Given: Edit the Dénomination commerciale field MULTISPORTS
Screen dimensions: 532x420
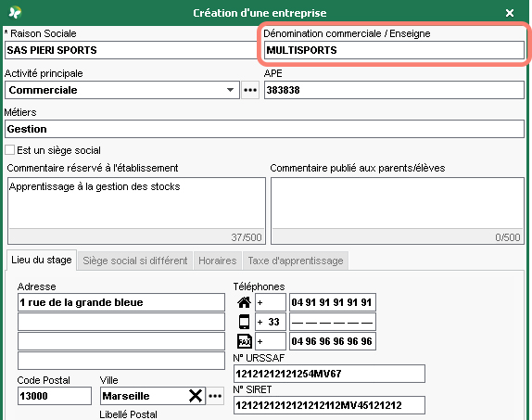Looking at the screenshot, I should (x=394, y=50).
